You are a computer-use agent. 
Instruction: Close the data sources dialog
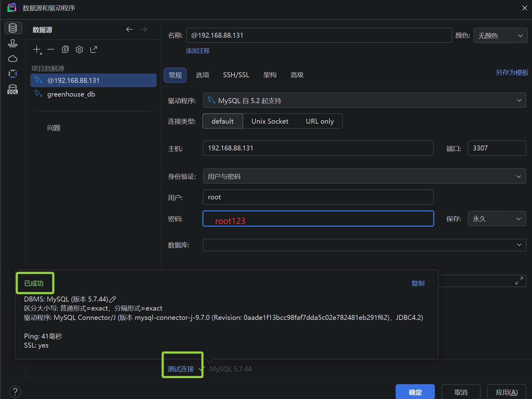(x=525, y=8)
